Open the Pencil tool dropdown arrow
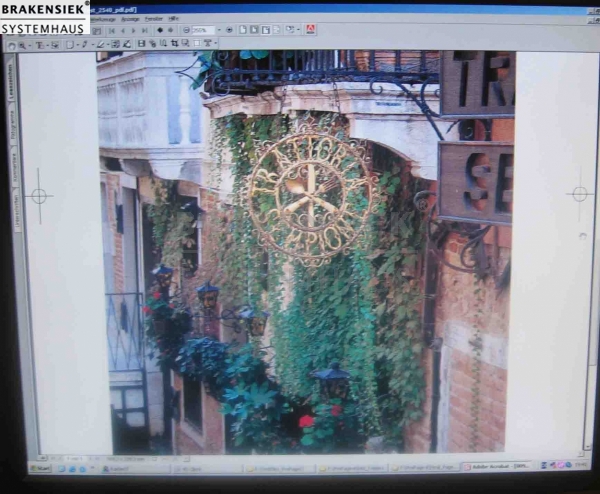Viewport: 600px width, 494px height. [x=93, y=44]
